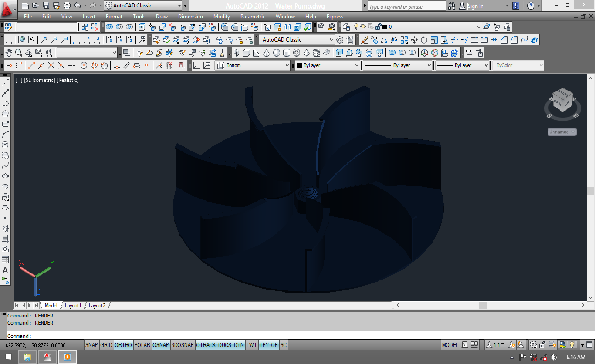
Task: Click the [Realistic] visual style label
Action: (x=68, y=80)
